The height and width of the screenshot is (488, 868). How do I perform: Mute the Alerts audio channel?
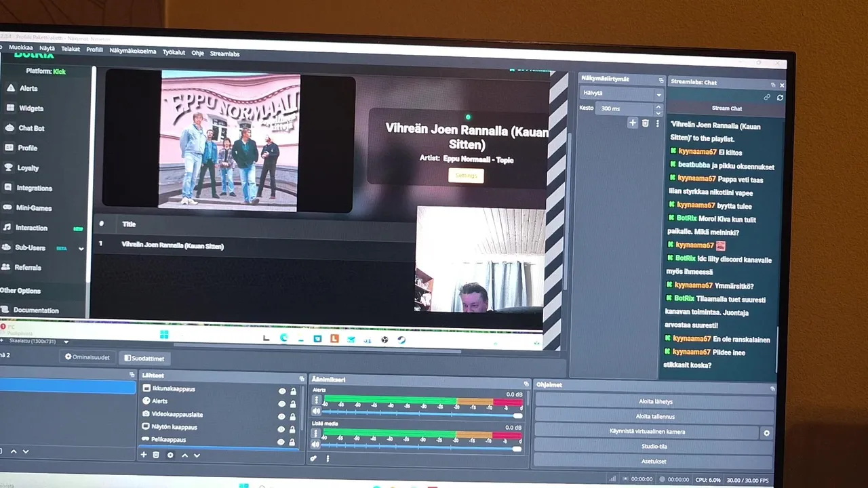[x=316, y=411]
